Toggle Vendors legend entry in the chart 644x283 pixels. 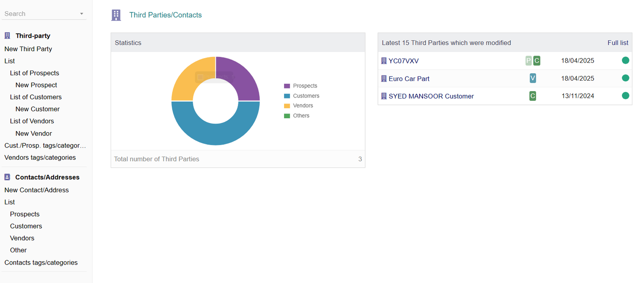point(298,106)
